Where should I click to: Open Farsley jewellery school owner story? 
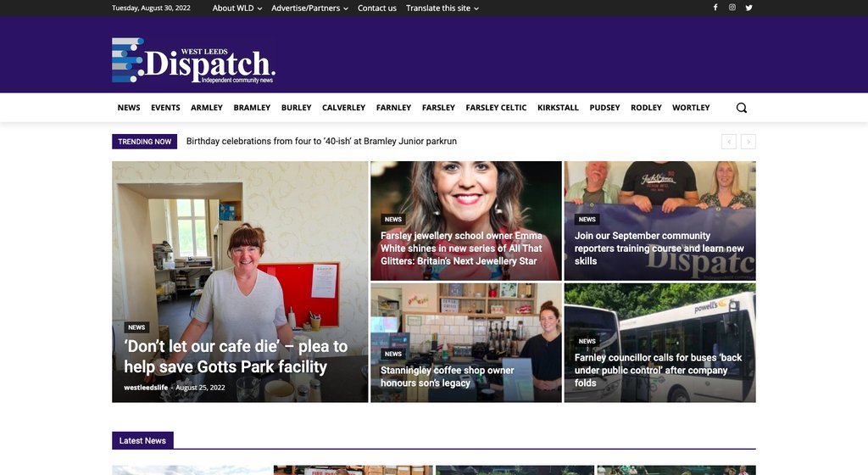[462, 248]
